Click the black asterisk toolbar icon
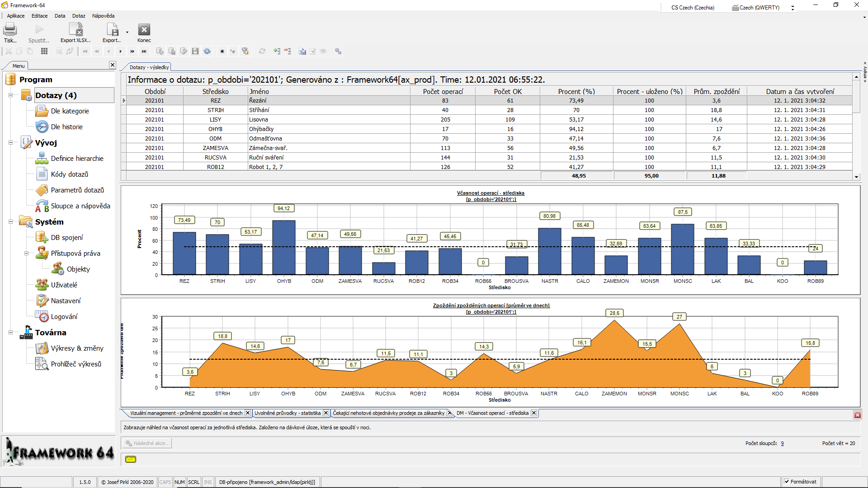Viewport: 868px width, 488px height. coord(222,52)
